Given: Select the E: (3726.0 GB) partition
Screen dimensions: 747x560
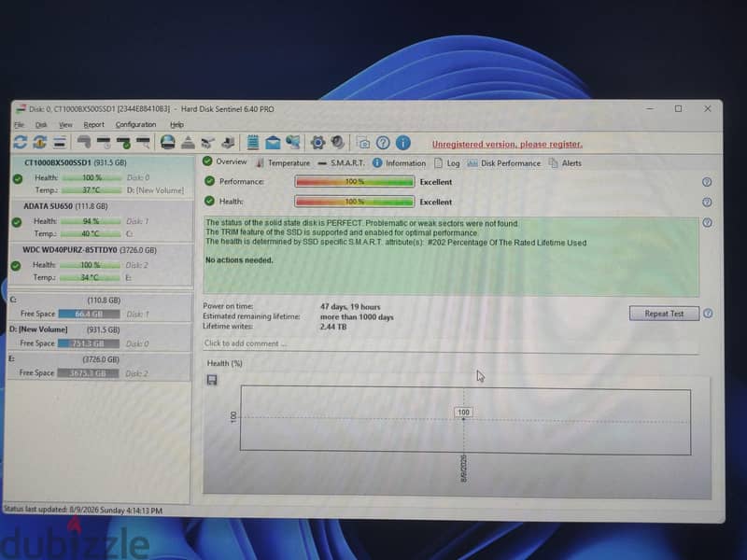Looking at the screenshot, I should (x=99, y=366).
